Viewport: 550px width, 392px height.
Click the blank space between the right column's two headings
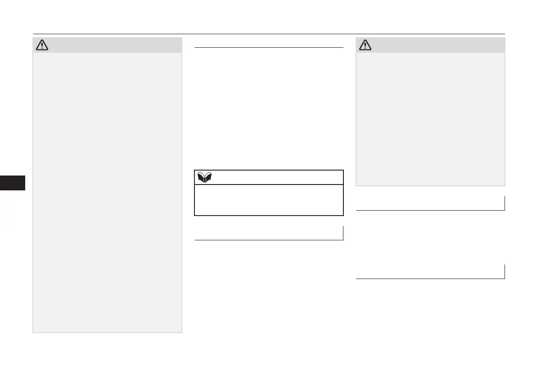tap(430, 237)
